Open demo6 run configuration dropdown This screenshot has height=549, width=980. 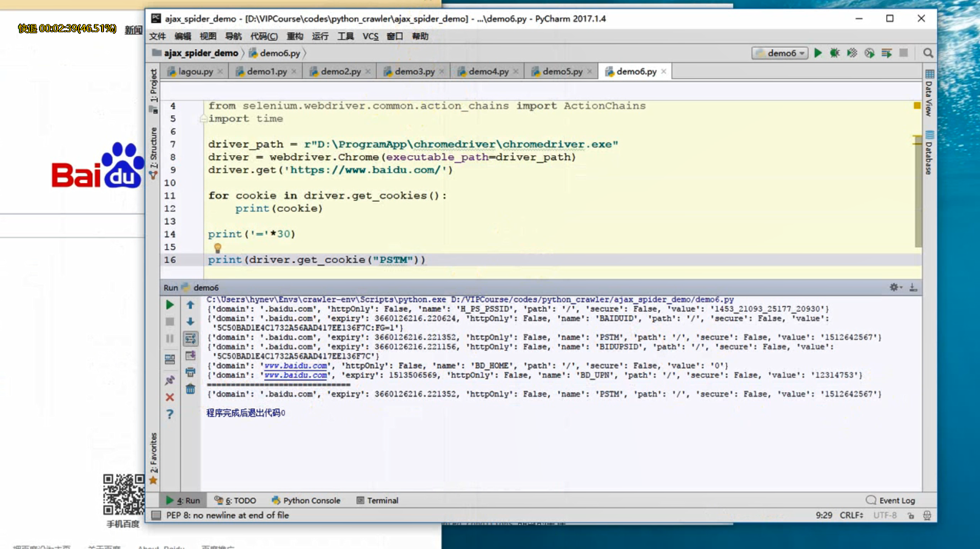tap(780, 53)
